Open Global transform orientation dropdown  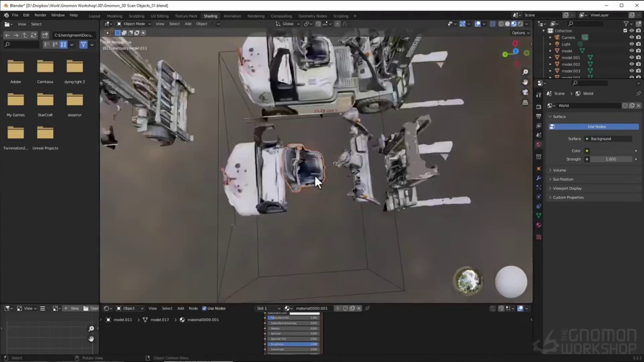288,24
